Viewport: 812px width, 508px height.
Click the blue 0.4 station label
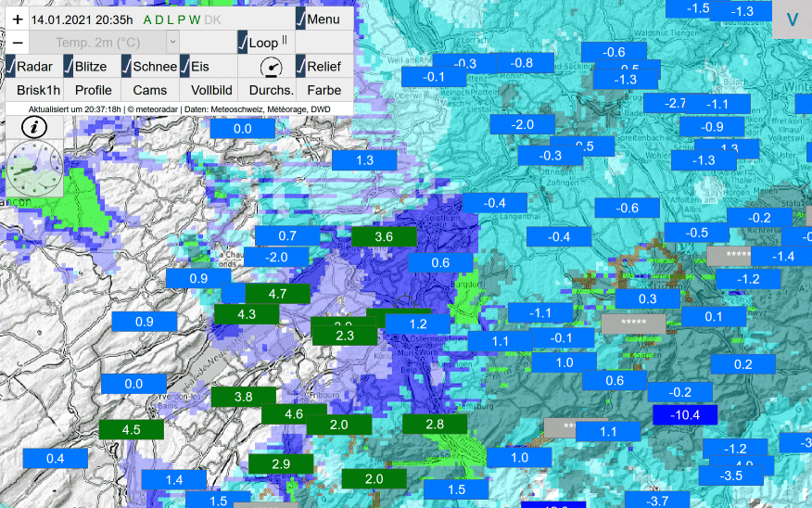[56, 458]
